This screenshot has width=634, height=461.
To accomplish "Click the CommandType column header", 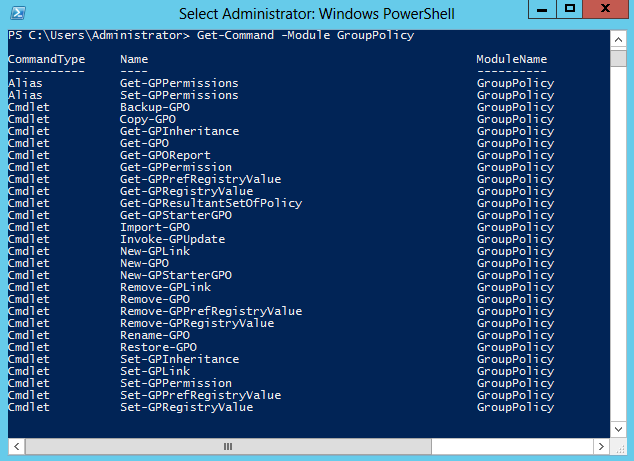I will coord(46,59).
